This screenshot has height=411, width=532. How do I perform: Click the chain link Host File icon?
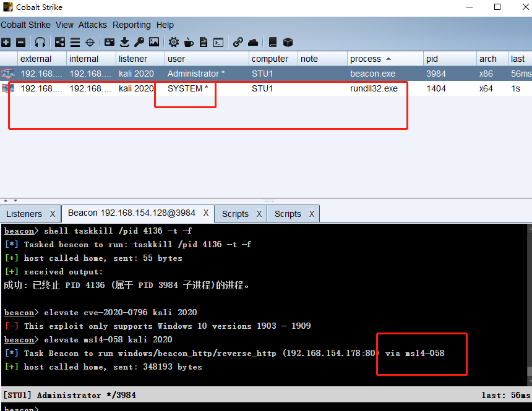pyautogui.click(x=238, y=43)
